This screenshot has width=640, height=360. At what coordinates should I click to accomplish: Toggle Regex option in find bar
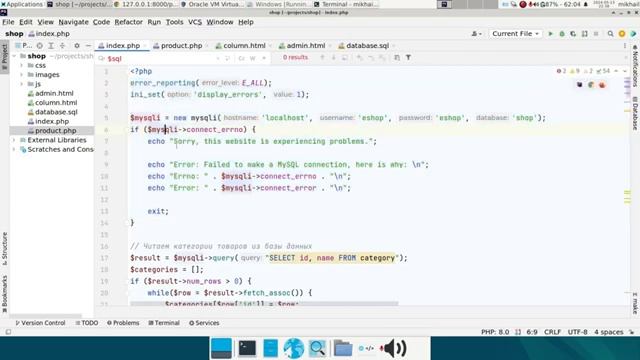(264, 58)
